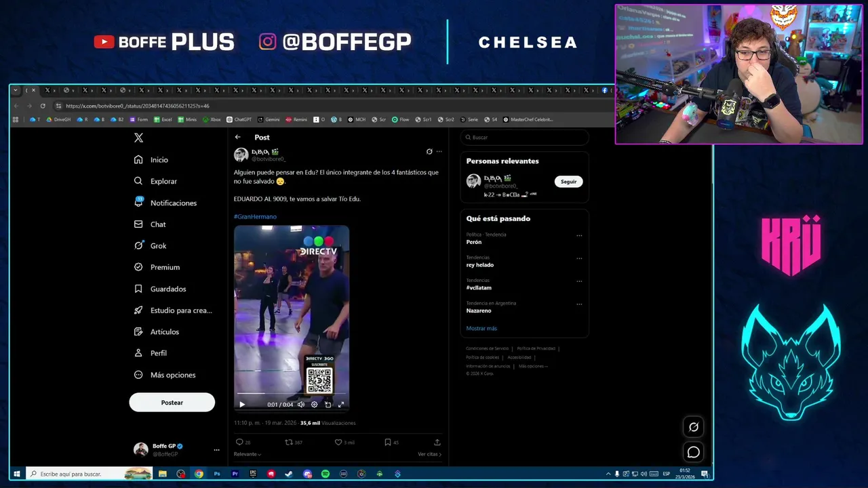
Task: Open the #GranHermano hashtag link
Action: click(255, 217)
